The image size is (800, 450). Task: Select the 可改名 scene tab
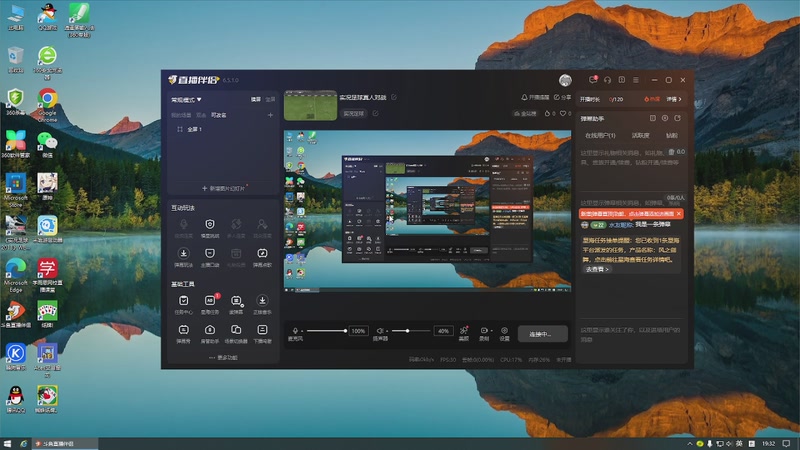pyautogui.click(x=218, y=115)
